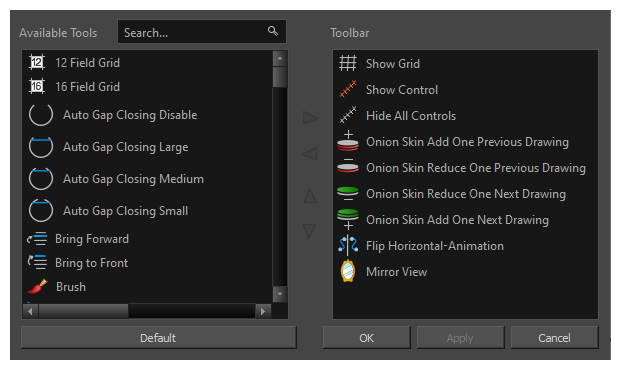Select "Show Control" text in Toolbar list
Image resolution: width=621 pixels, height=370 pixels.
pos(402,90)
